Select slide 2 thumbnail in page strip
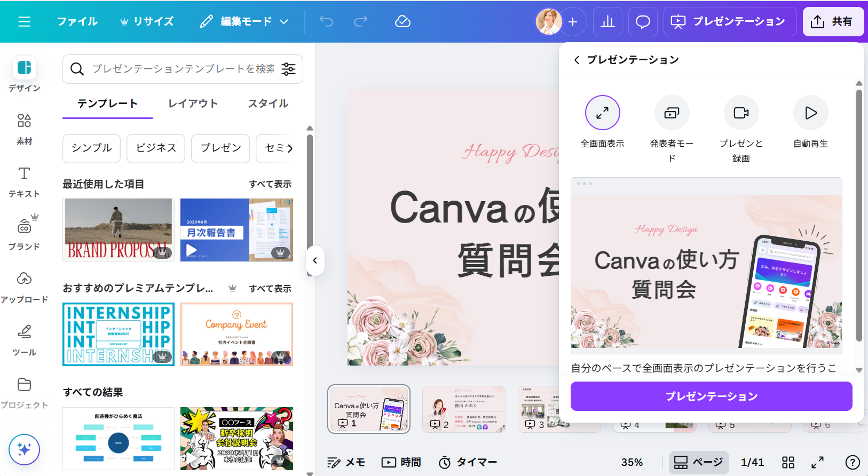 pos(464,409)
